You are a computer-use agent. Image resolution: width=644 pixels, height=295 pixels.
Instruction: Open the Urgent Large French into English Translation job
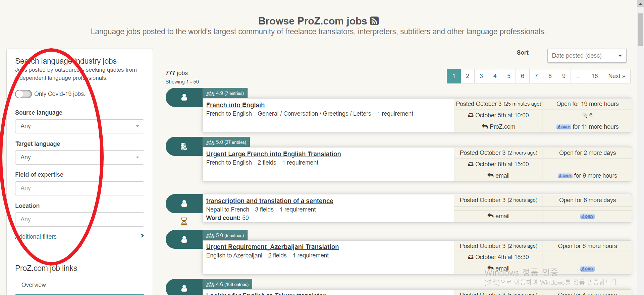(273, 154)
